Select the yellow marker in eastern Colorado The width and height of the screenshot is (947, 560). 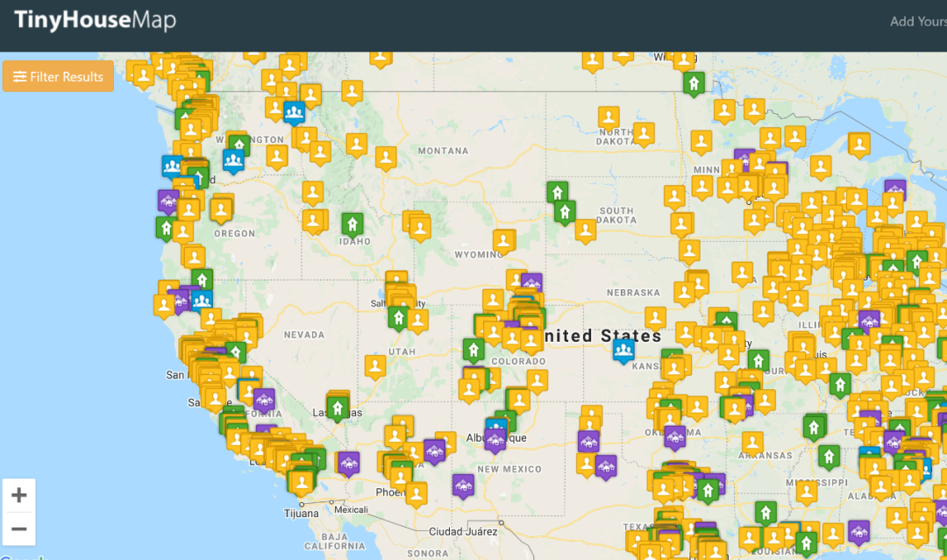pos(537,380)
